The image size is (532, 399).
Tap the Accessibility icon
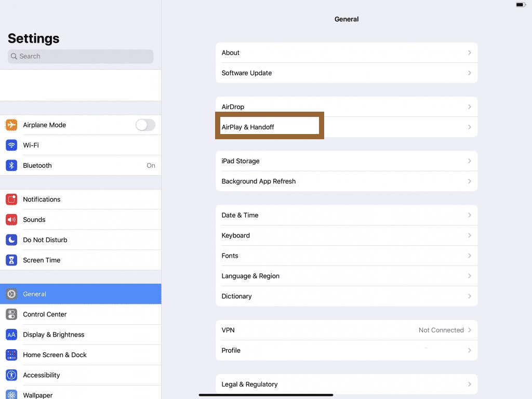click(x=11, y=375)
